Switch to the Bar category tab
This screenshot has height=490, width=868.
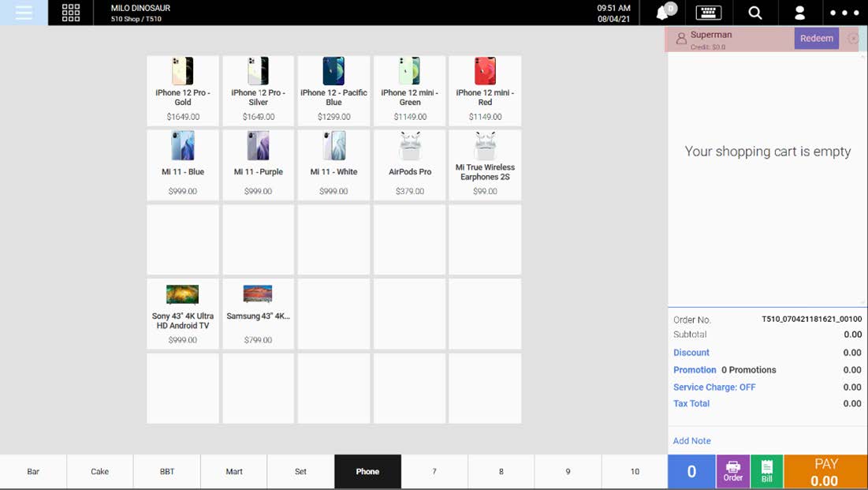point(33,471)
